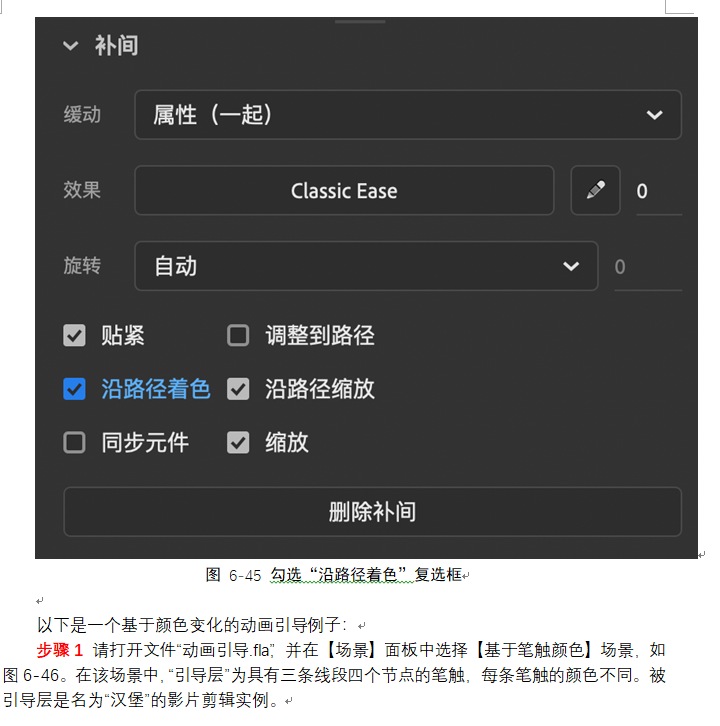720x726 pixels.
Task: Toggle the 沿路径着色 checkbox
Action: 74,389
